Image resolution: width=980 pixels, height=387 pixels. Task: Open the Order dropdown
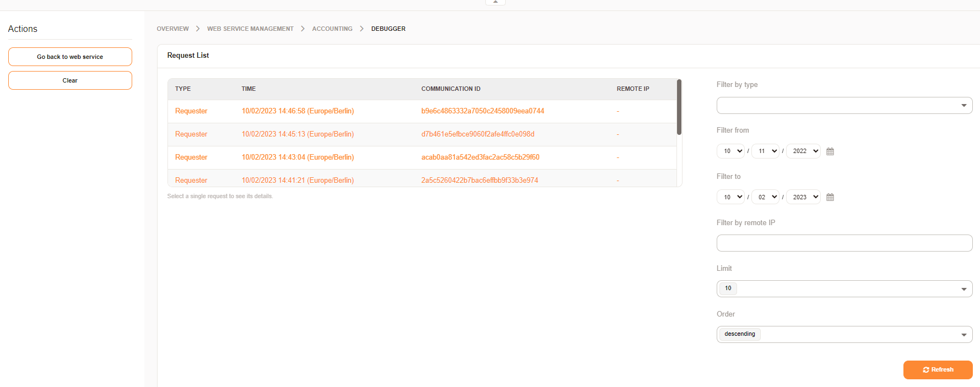(844, 334)
